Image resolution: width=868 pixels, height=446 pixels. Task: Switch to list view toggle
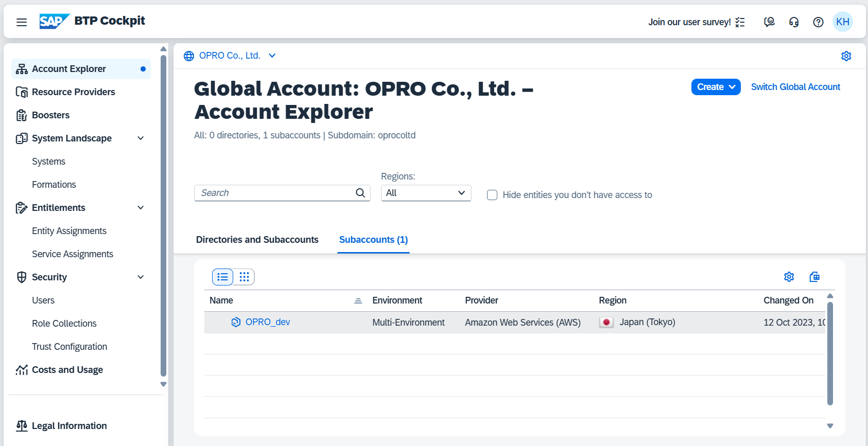[x=222, y=277]
